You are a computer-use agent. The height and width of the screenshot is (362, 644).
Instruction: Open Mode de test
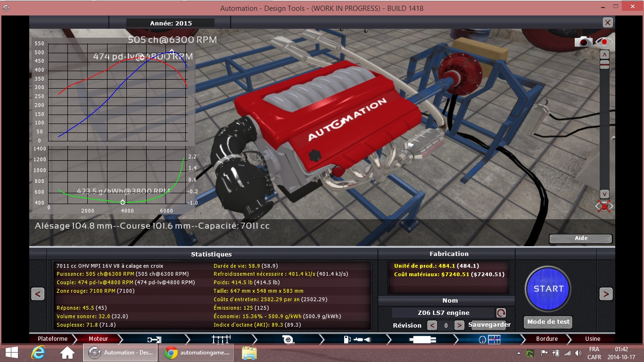coord(548,322)
